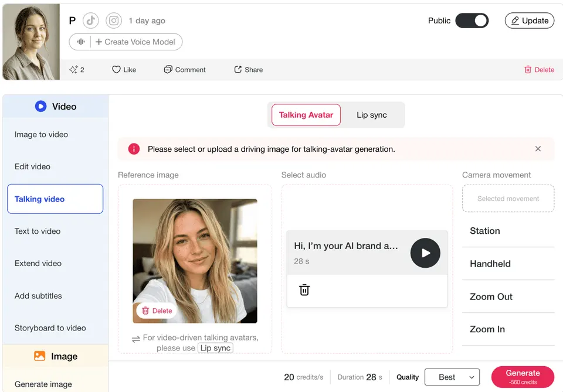The width and height of the screenshot is (563, 392).
Task: Delete the avatar profile at top right
Action: [x=539, y=70]
